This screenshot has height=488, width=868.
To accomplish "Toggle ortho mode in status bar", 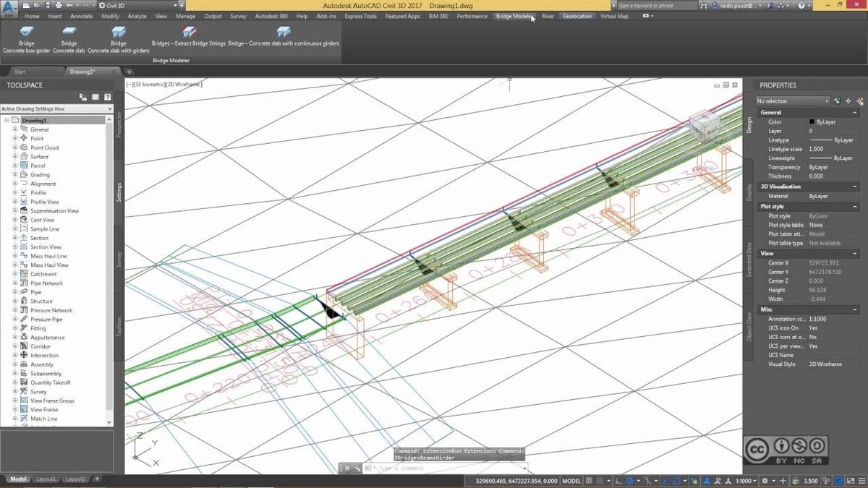I will click(617, 480).
